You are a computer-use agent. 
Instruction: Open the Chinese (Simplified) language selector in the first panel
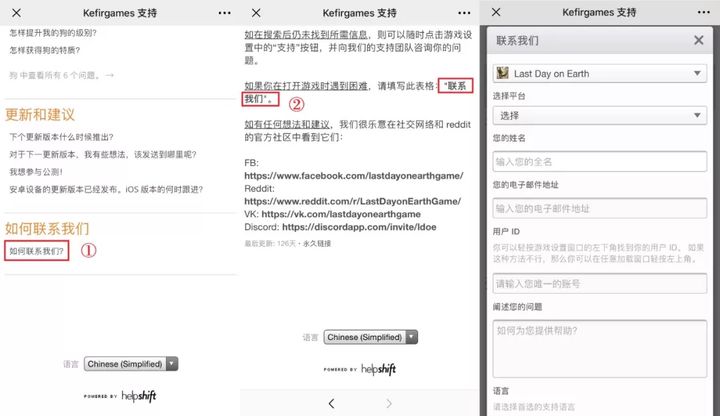pos(131,364)
